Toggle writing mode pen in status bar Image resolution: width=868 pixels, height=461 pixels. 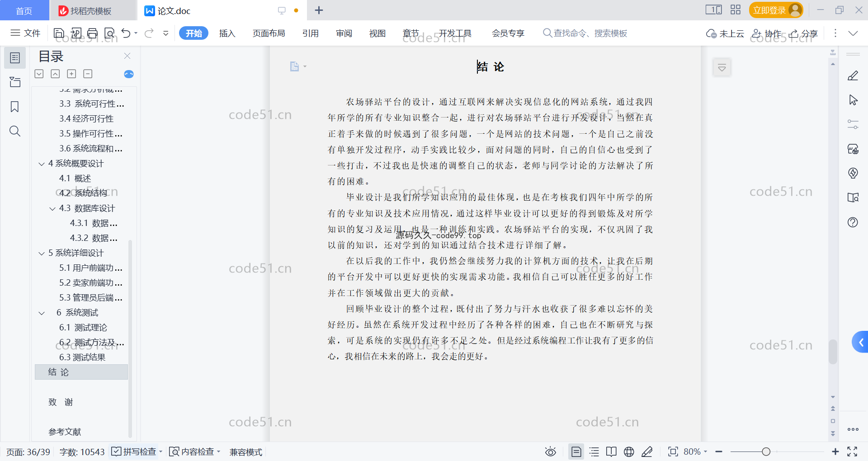(x=647, y=452)
